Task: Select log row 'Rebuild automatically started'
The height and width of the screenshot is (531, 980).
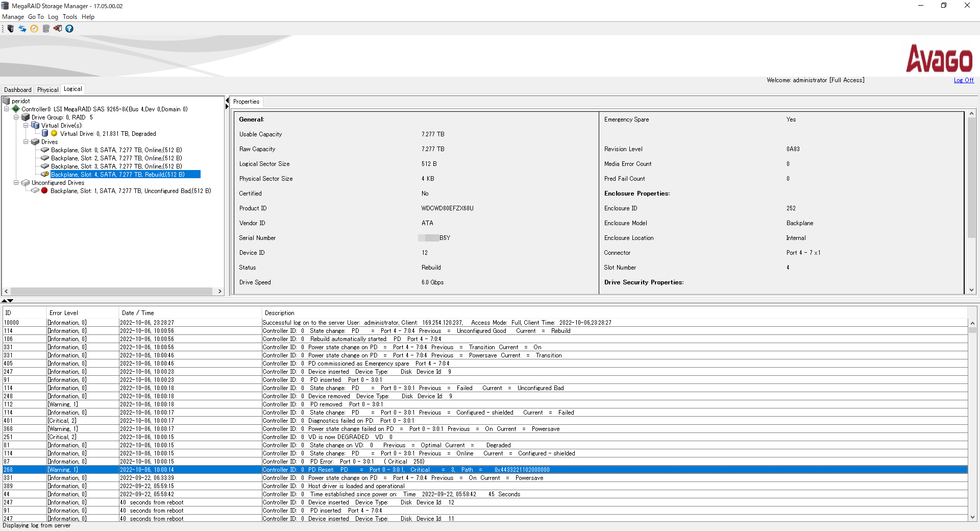Action: pyautogui.click(x=485, y=339)
